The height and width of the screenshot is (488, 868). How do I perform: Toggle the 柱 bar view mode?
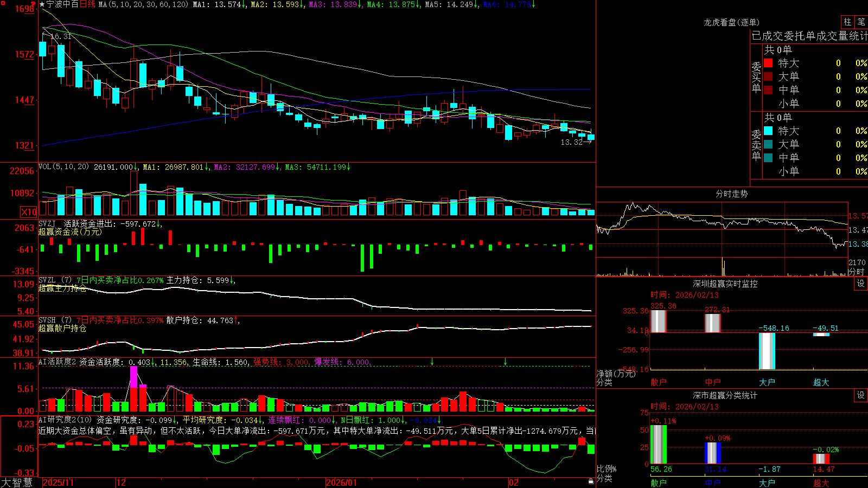[847, 22]
